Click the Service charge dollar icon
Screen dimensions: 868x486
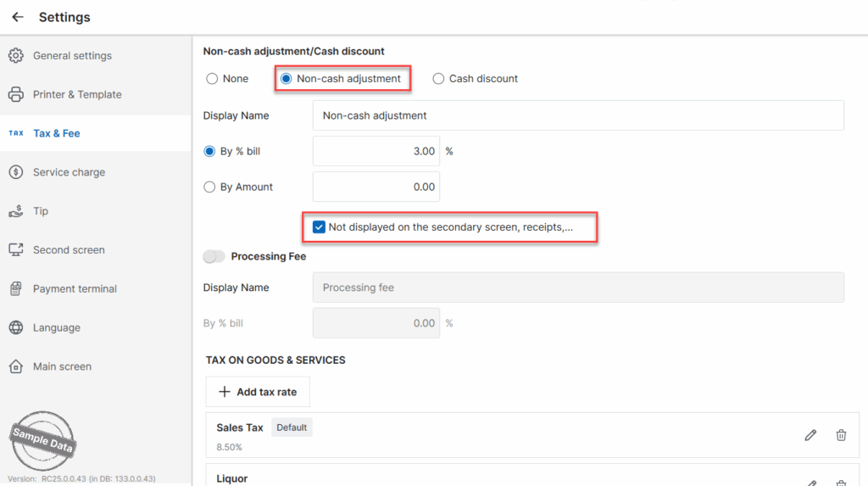pos(15,172)
